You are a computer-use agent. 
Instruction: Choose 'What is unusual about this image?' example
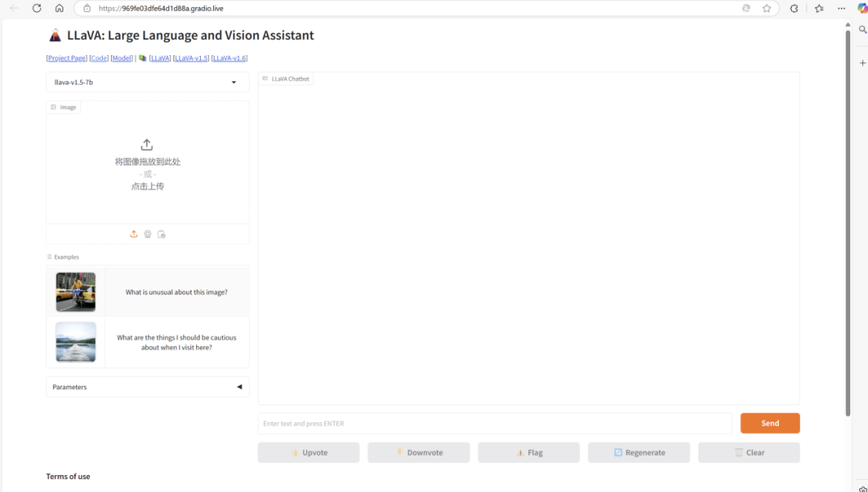pyautogui.click(x=177, y=293)
